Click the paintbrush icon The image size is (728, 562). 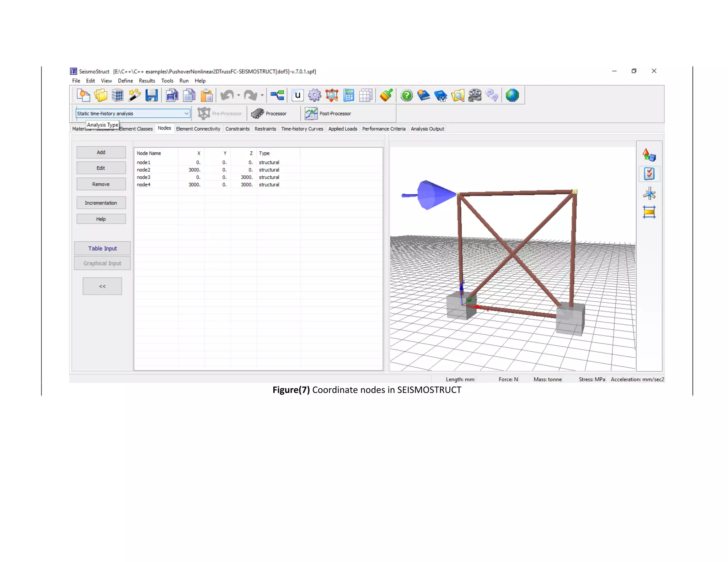pos(386,95)
